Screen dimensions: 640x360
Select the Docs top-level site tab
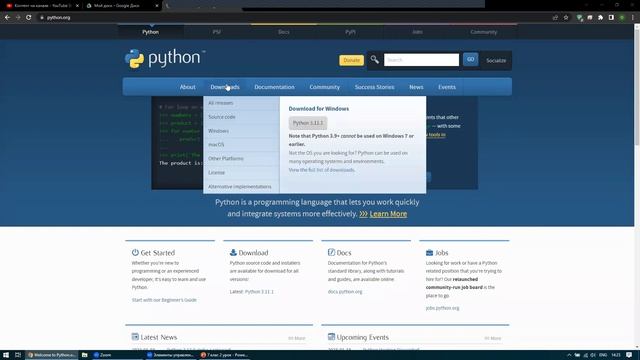284,32
